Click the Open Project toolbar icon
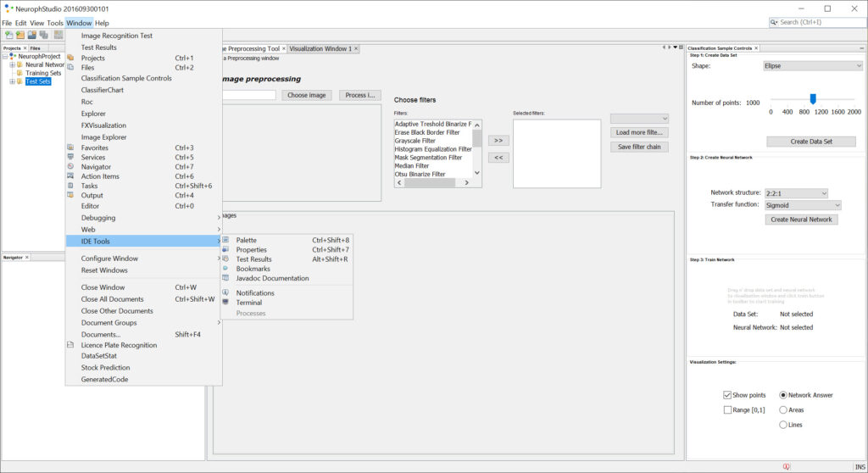Viewport: 868px width, 473px height. point(32,35)
